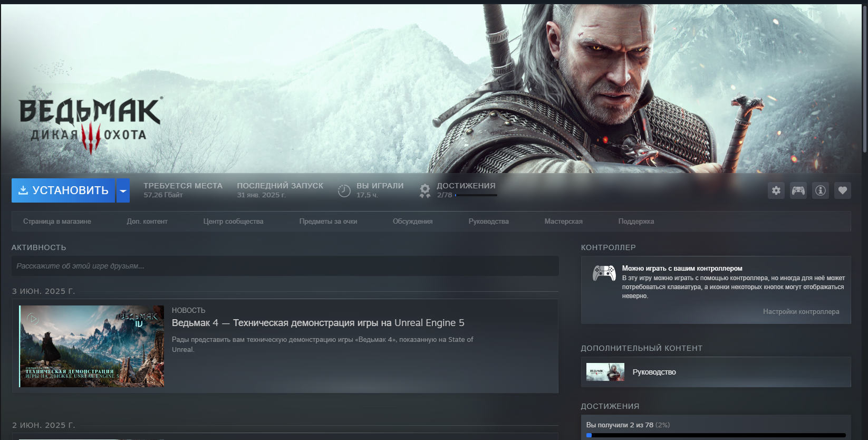Viewport: 868px width, 440px height.
Task: Click the Можно играть с вашим контроллером text
Action: point(682,269)
